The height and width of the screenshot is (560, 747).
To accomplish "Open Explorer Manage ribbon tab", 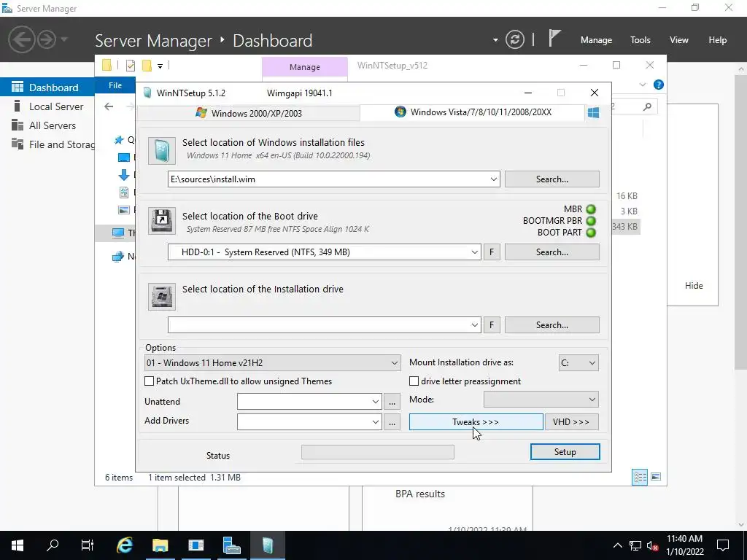I will (305, 67).
